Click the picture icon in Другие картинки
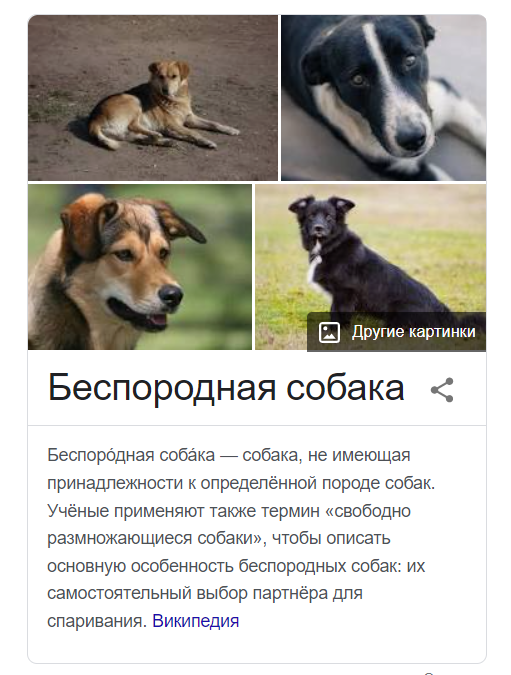Image resolution: width=511 pixels, height=675 pixels. [329, 332]
